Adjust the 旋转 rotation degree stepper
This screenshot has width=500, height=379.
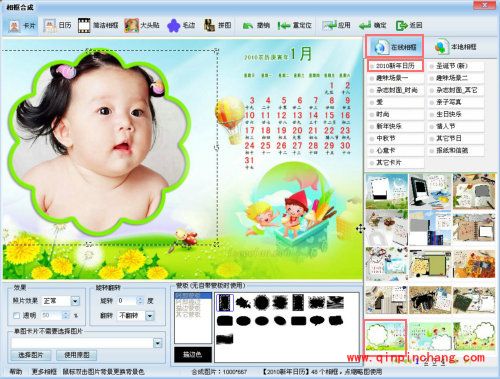click(x=140, y=301)
